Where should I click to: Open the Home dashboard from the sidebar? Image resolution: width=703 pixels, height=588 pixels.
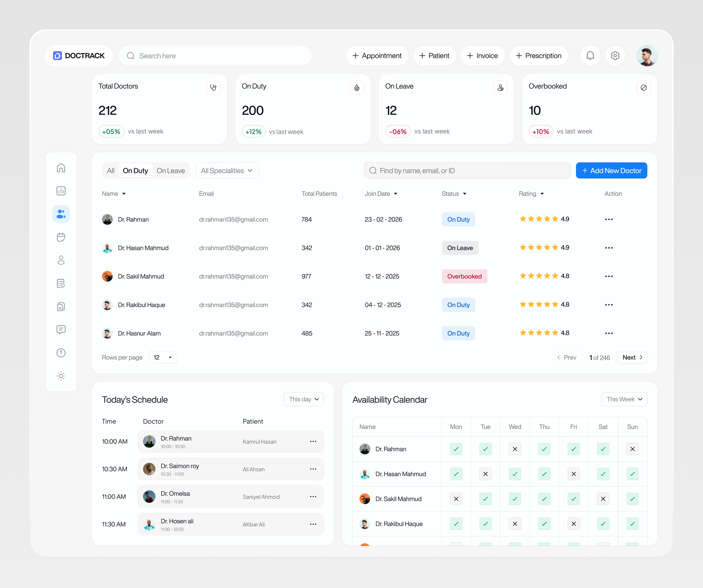tap(61, 168)
